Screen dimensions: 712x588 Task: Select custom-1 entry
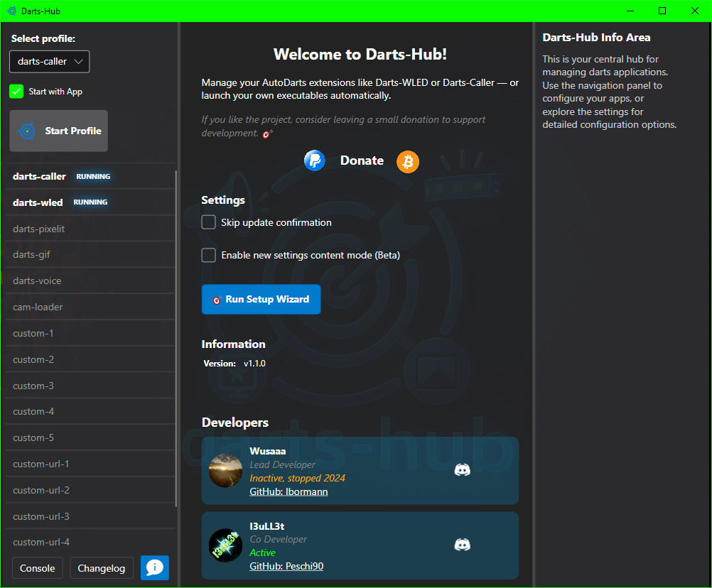tap(90, 334)
